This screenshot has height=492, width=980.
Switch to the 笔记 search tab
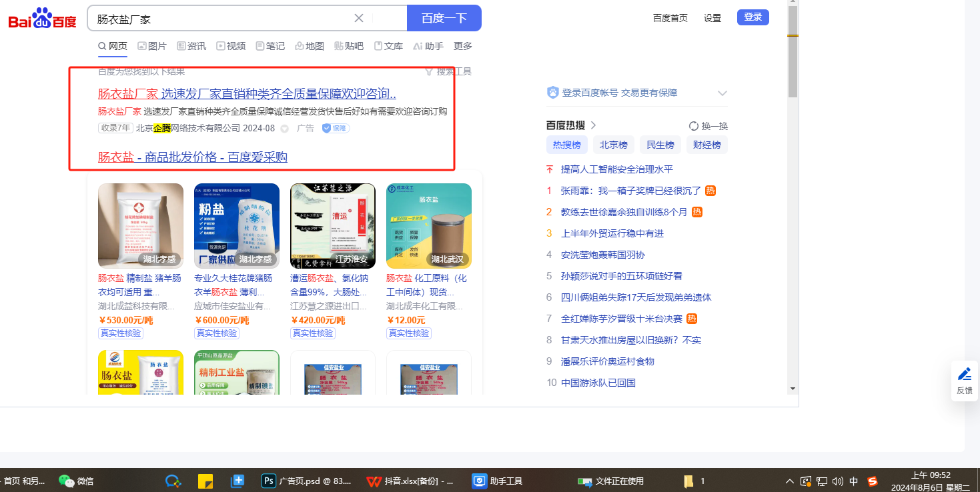click(x=270, y=46)
